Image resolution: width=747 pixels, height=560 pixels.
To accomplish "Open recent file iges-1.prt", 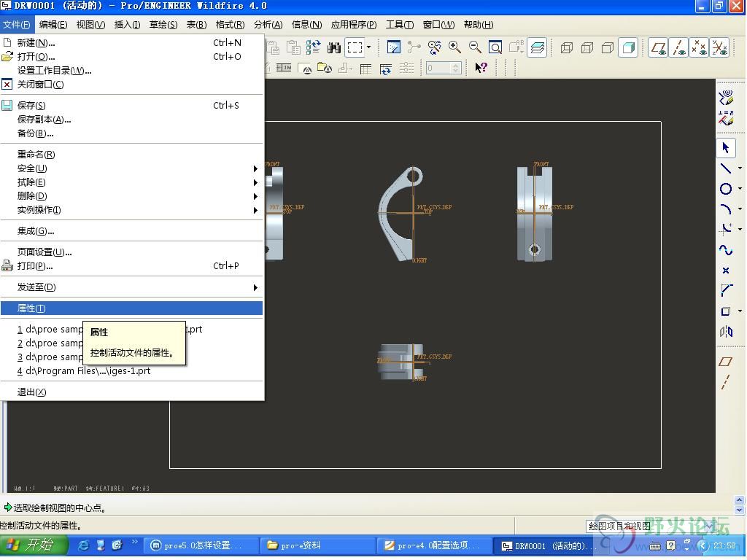I will click(132, 371).
